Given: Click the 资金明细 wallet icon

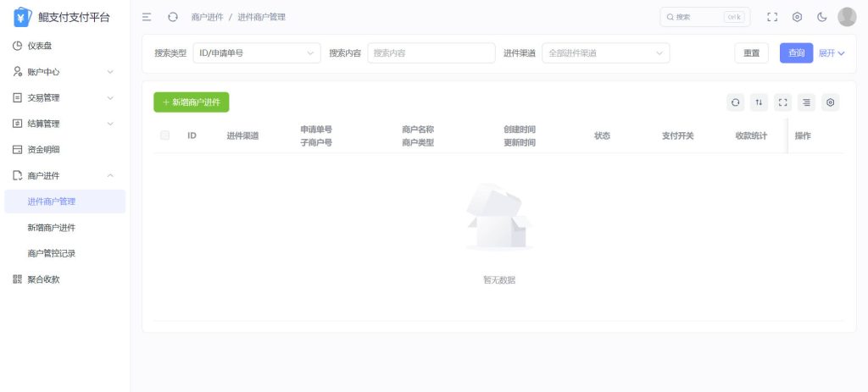Looking at the screenshot, I should pyautogui.click(x=17, y=149).
